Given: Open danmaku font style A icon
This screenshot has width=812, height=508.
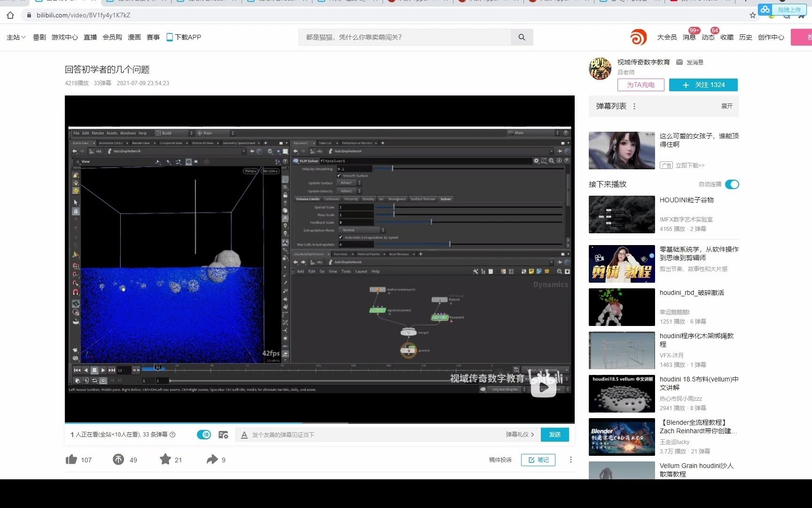Looking at the screenshot, I should [244, 435].
